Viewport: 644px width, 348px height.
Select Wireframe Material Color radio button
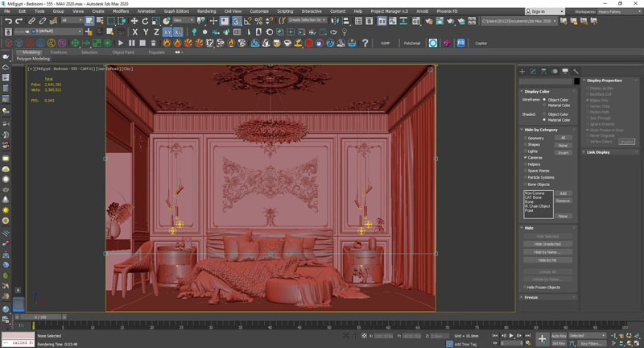coord(545,106)
